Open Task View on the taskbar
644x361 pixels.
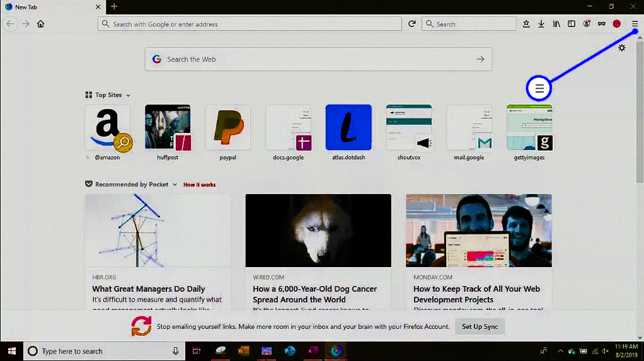click(197, 351)
